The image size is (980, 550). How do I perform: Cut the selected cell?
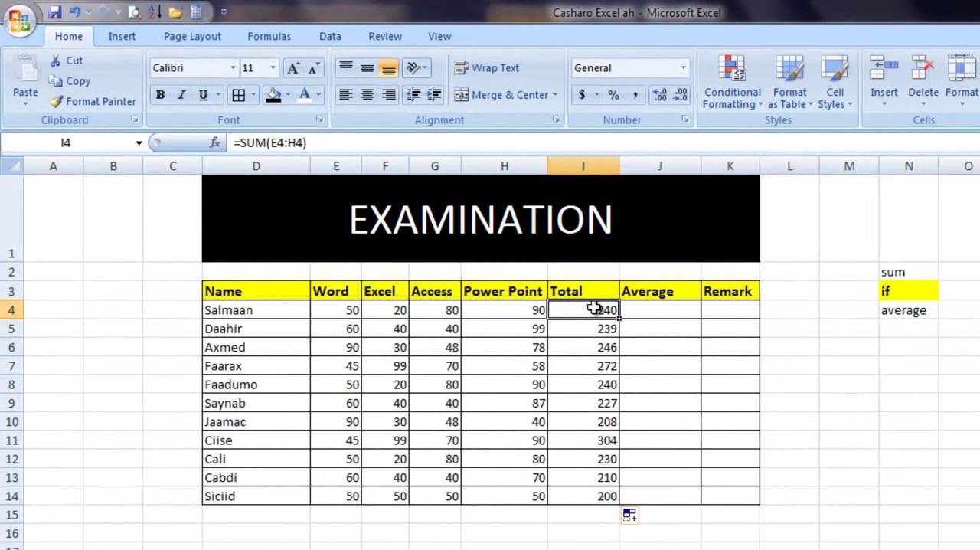pyautogui.click(x=67, y=61)
